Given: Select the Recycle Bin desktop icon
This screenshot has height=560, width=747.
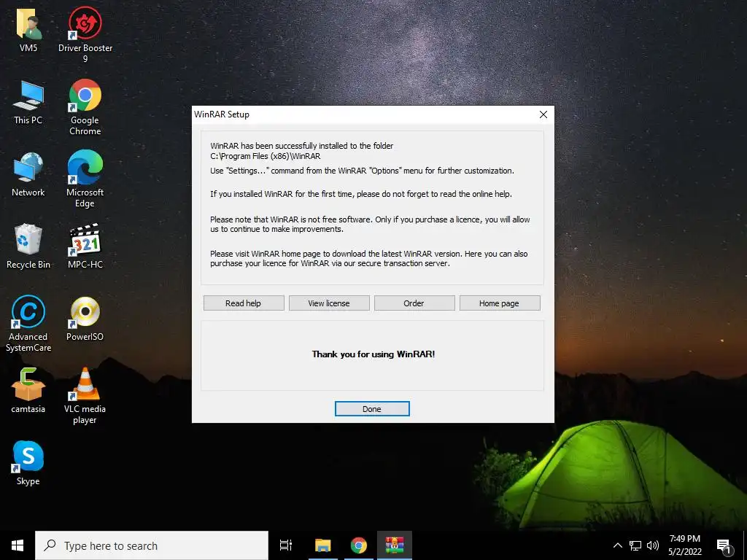Looking at the screenshot, I should point(28,246).
